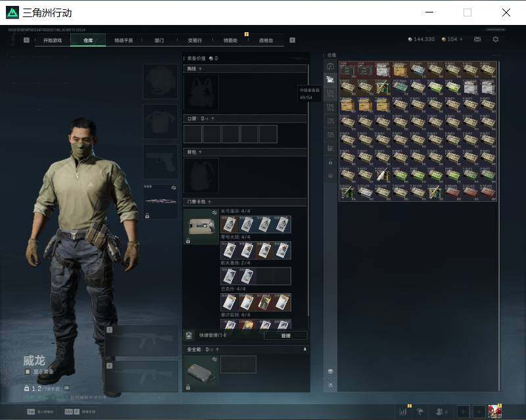Viewport: 526px width, 420px height.
Task: Click the help question mark beside 胸挂
Action: 201,69
